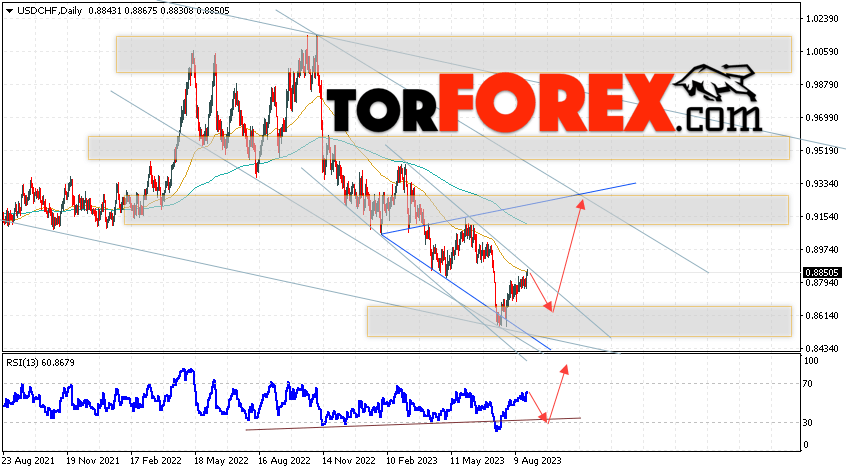The width and height of the screenshot is (846, 472).
Task: Open the USDCHF symbol dropdown triangle
Action: [9, 11]
